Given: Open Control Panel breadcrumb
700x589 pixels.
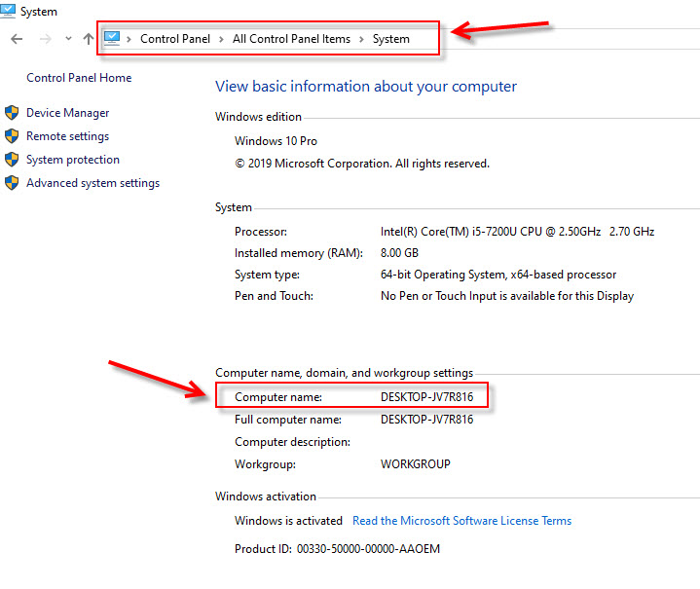Looking at the screenshot, I should (175, 39).
